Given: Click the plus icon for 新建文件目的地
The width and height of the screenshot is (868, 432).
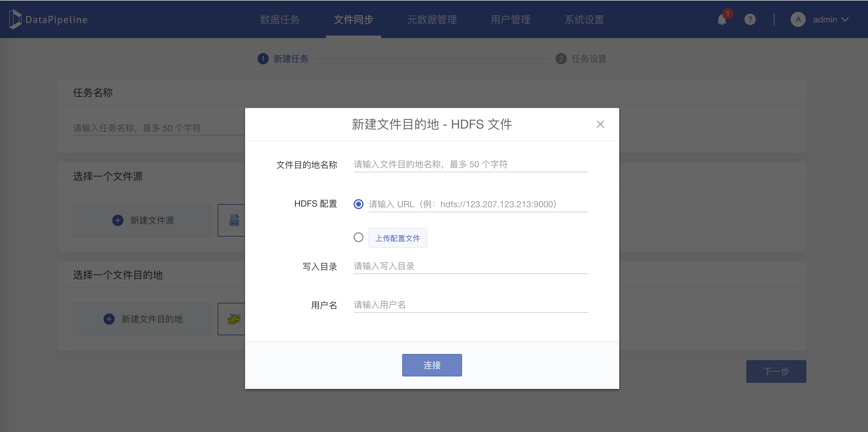Looking at the screenshot, I should (109, 319).
